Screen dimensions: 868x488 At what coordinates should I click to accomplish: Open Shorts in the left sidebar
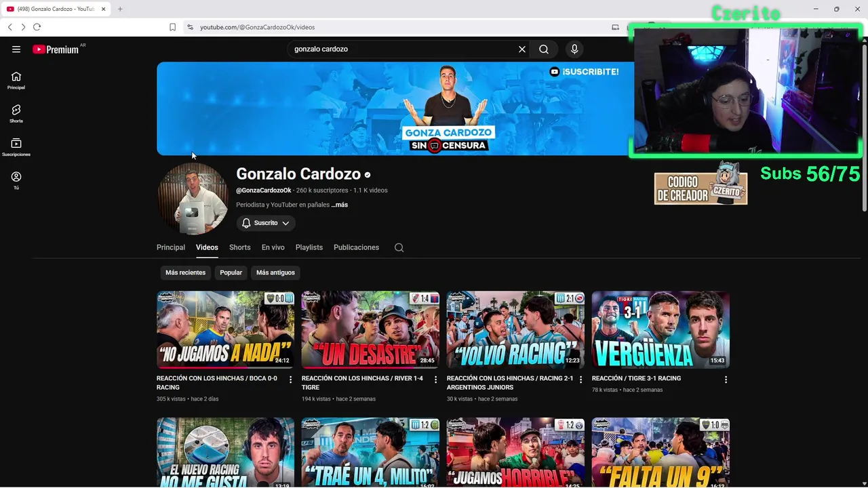16,113
